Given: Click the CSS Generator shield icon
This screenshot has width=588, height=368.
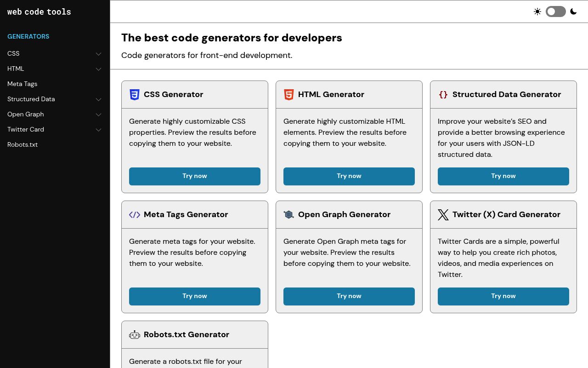Looking at the screenshot, I should pos(134,94).
